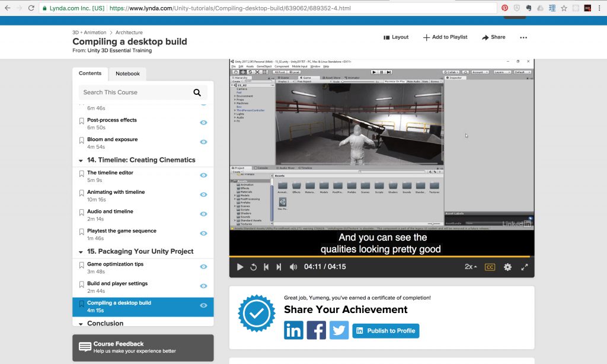The height and width of the screenshot is (364, 607).
Task: Open Unity 3D Essential Training course link
Action: click(120, 50)
